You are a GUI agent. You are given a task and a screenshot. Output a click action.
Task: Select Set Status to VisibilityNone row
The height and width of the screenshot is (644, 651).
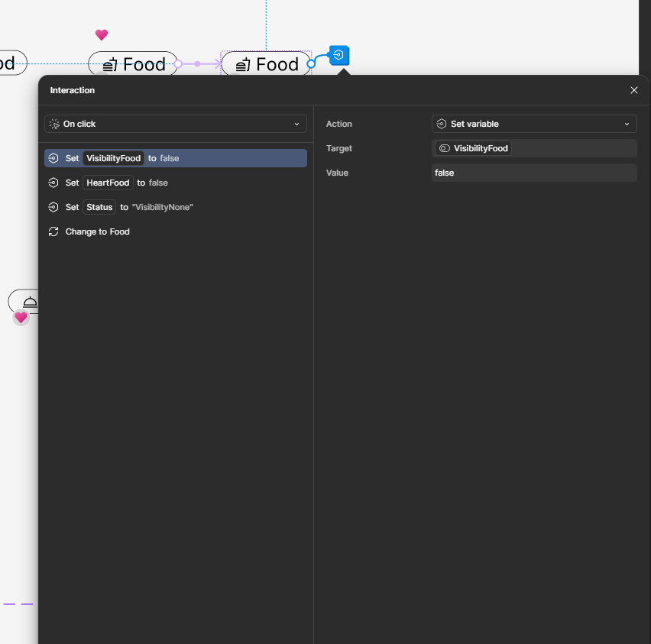tap(175, 207)
